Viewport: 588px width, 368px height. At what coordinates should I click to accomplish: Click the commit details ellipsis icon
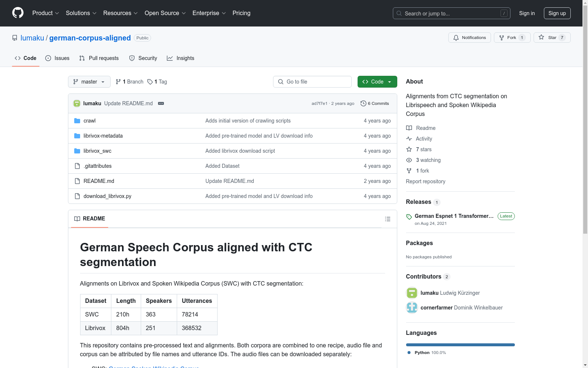click(x=161, y=103)
